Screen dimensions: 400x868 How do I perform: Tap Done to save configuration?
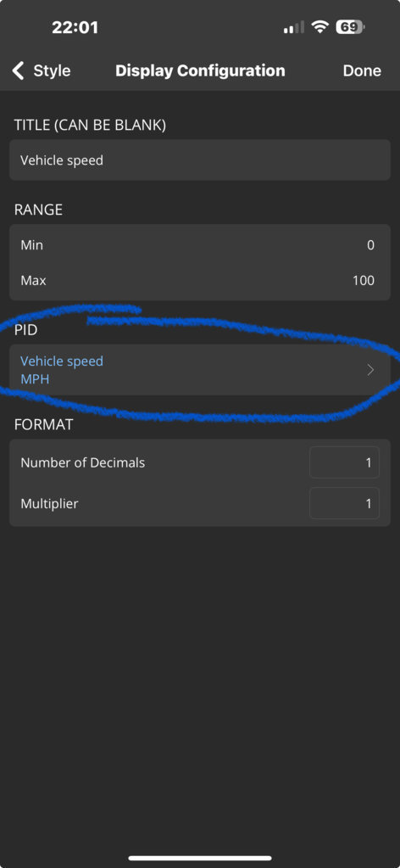coord(362,71)
